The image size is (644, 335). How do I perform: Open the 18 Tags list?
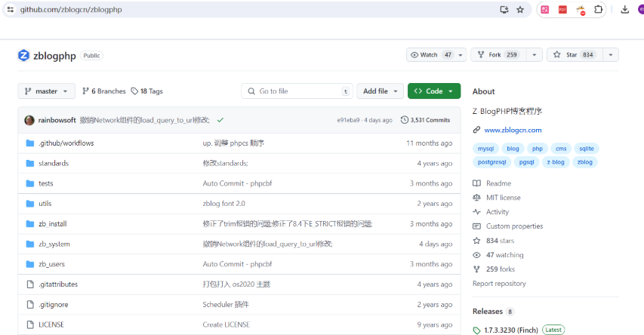pos(146,91)
